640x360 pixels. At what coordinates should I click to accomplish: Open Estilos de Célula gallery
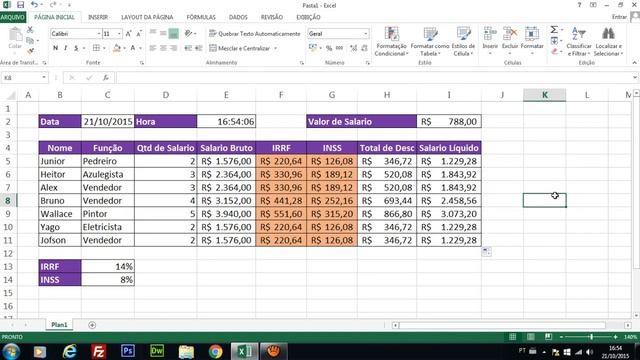coord(463,42)
